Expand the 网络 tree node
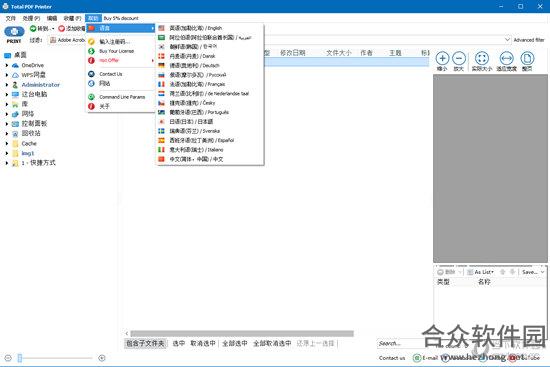 coord(7,114)
